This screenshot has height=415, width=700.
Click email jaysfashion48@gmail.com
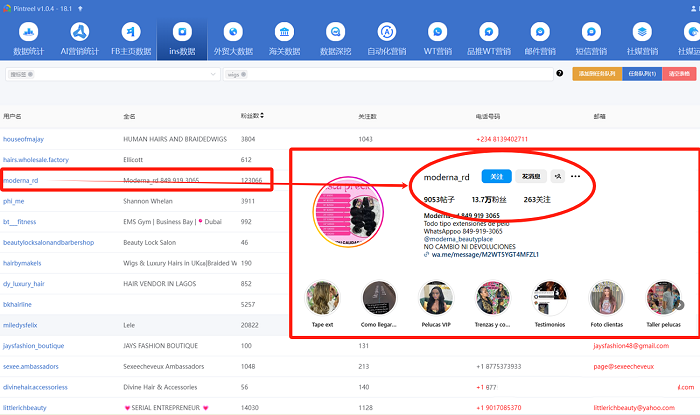pyautogui.click(x=631, y=346)
